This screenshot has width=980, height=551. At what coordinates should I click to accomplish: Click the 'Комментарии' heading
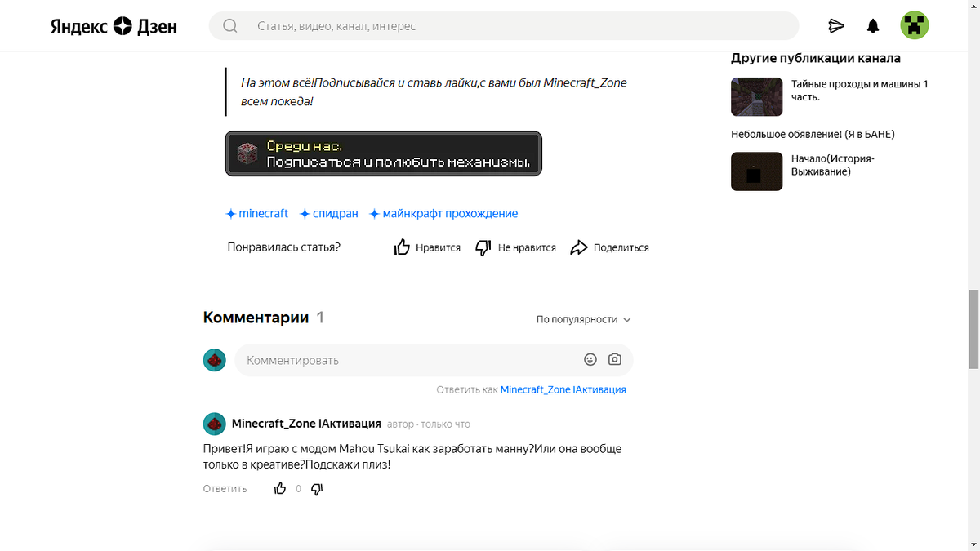coord(256,318)
